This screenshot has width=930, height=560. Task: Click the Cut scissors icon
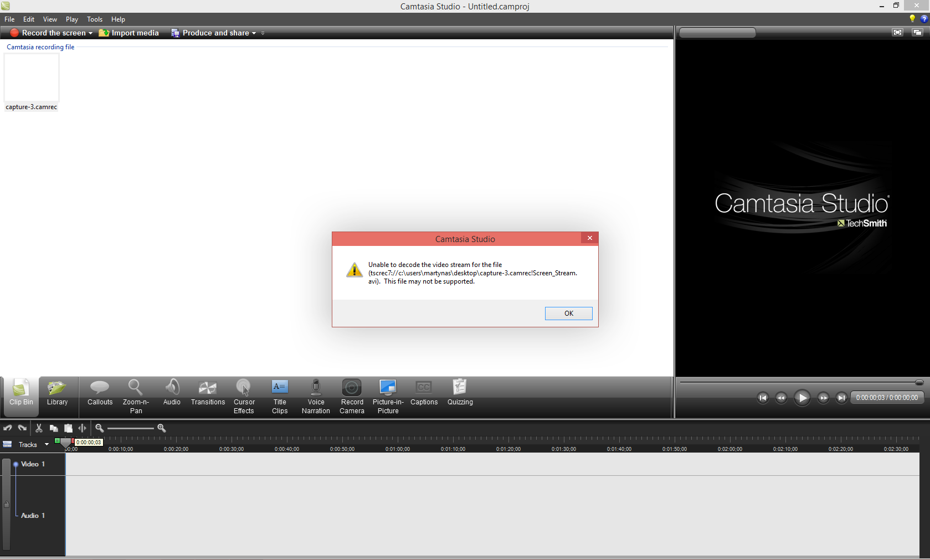(39, 428)
